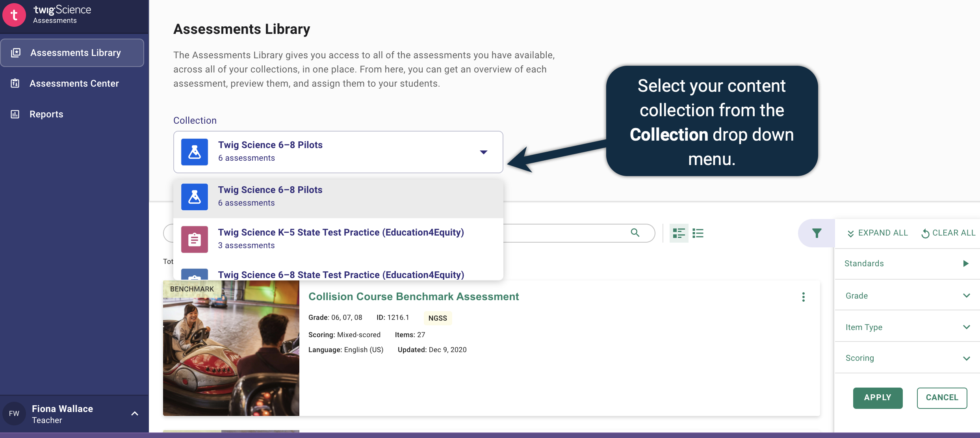The width and height of the screenshot is (980, 438).
Task: Expand the Grade filter section
Action: (966, 296)
